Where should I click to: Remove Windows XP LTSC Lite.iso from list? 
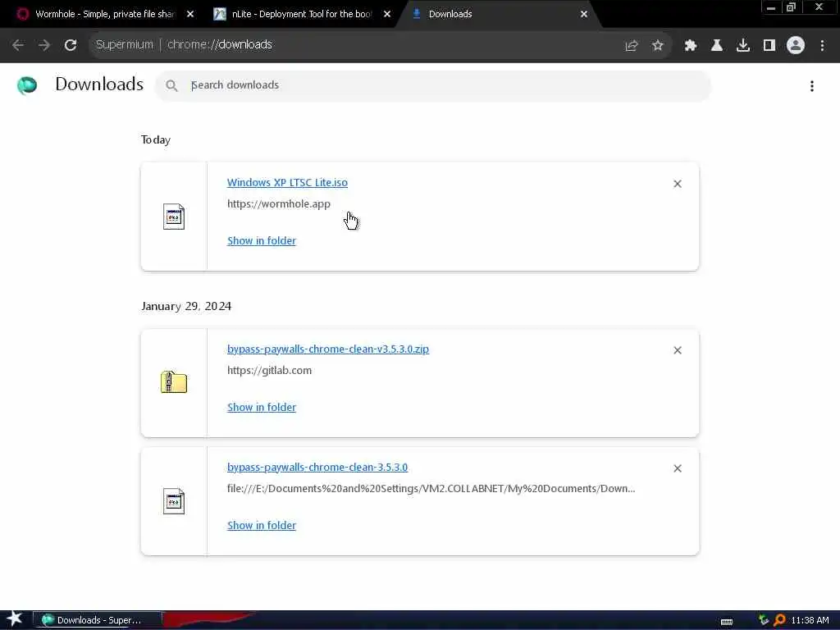[x=678, y=184]
